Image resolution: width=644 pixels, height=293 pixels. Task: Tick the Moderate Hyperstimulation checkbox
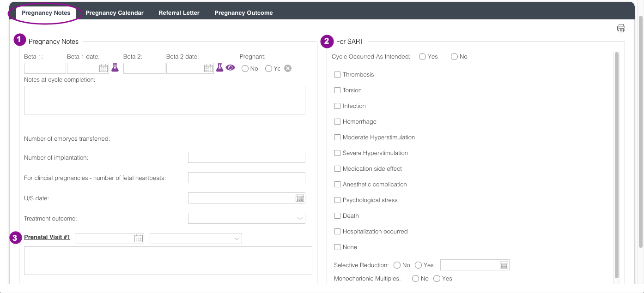[338, 138]
